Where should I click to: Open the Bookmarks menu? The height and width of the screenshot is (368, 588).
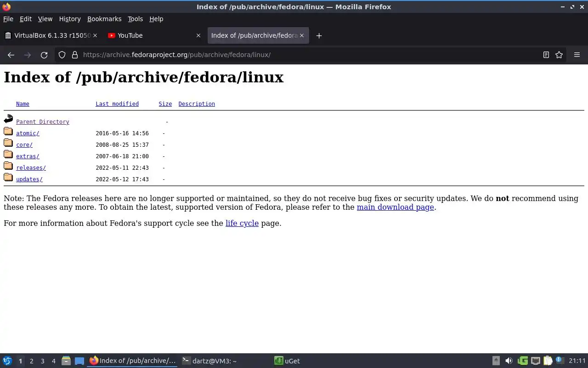[104, 19]
